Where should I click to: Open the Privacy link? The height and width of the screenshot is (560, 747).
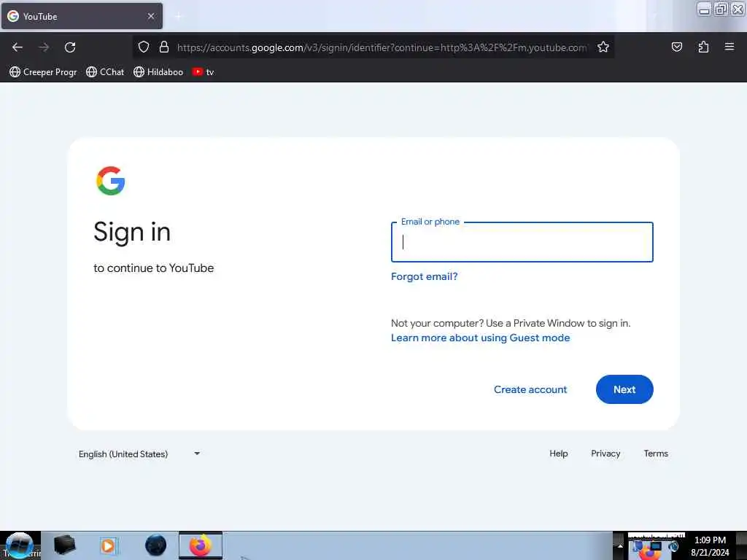(x=605, y=454)
